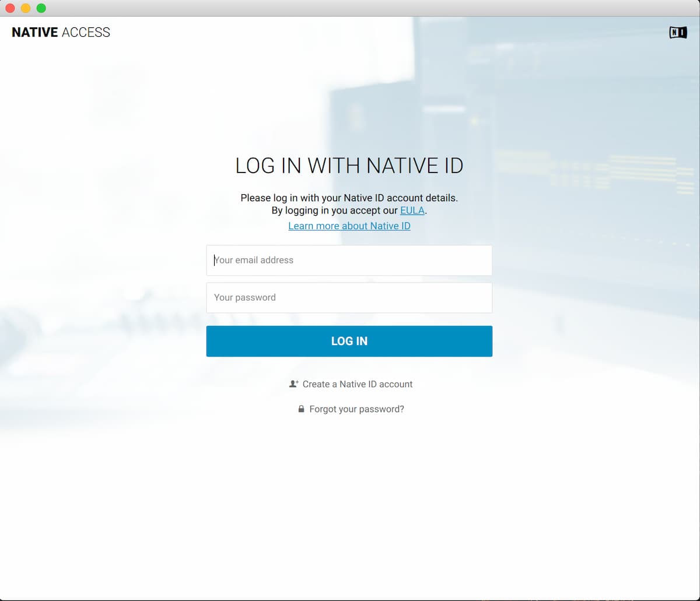The image size is (700, 601).
Task: Click the 'Please log in with your Native ID' text
Action: (x=349, y=198)
